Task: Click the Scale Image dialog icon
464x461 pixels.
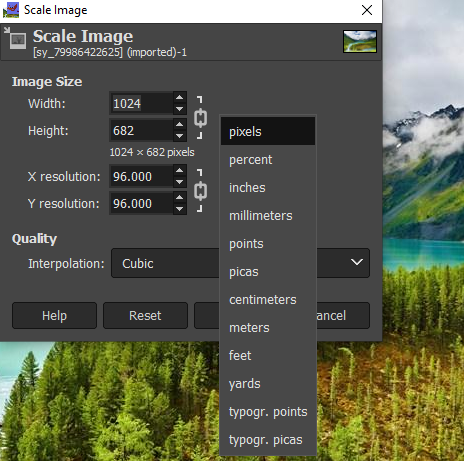Action: pyautogui.click(x=15, y=38)
